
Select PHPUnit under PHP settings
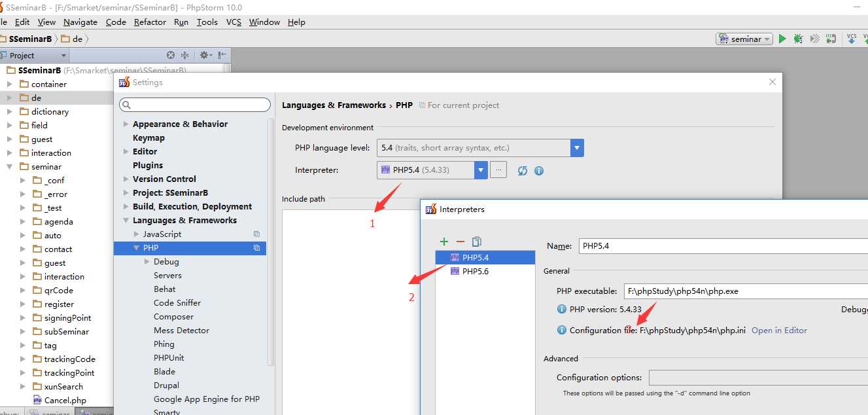(169, 357)
